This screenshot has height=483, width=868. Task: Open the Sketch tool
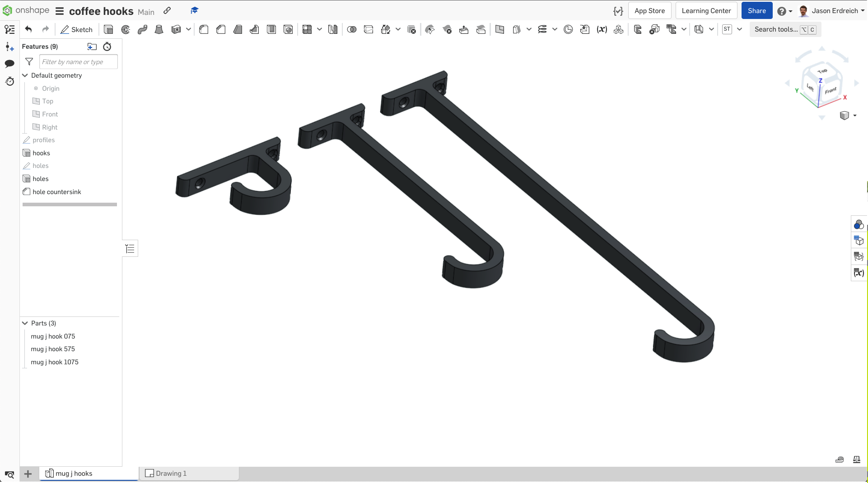click(x=76, y=29)
